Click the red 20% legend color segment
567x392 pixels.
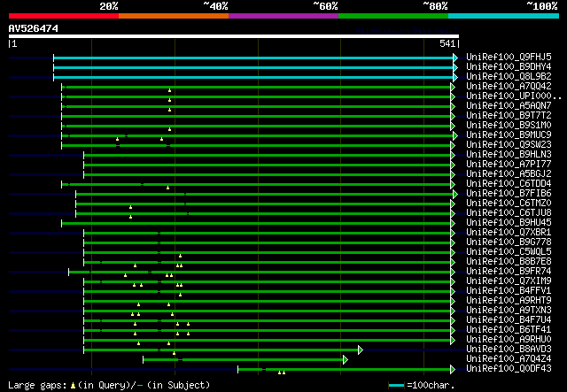[x=63, y=15]
